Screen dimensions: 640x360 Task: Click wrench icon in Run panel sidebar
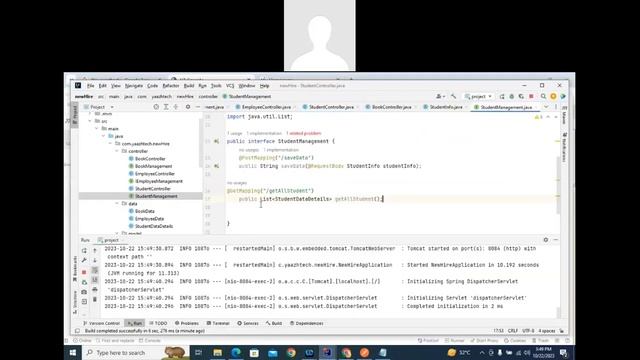(84, 260)
